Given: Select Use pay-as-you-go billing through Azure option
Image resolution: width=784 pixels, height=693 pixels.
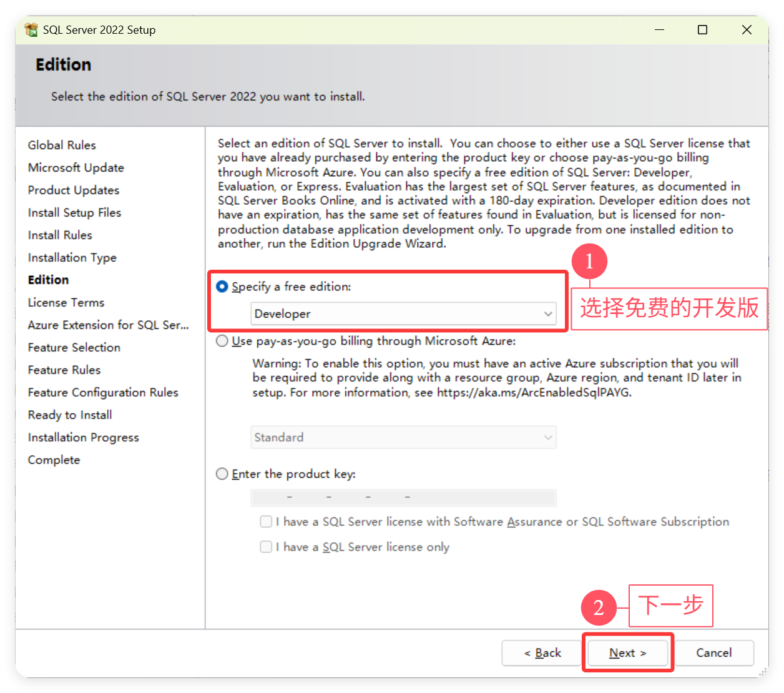Looking at the screenshot, I should pyautogui.click(x=222, y=341).
